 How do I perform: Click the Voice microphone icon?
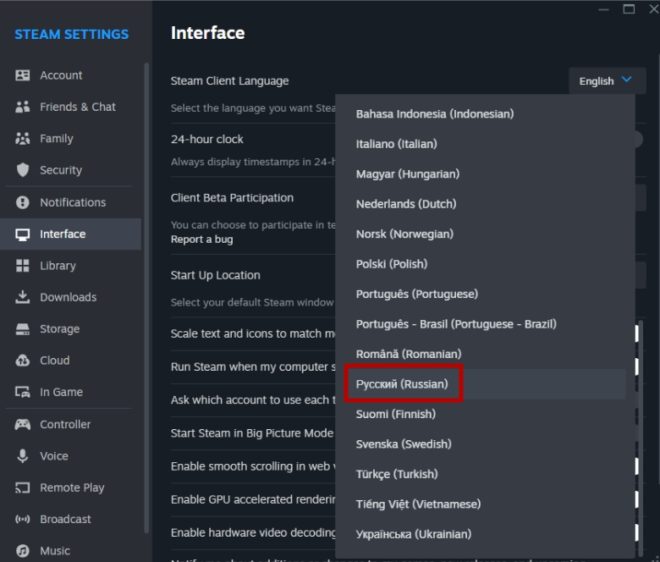pos(22,456)
